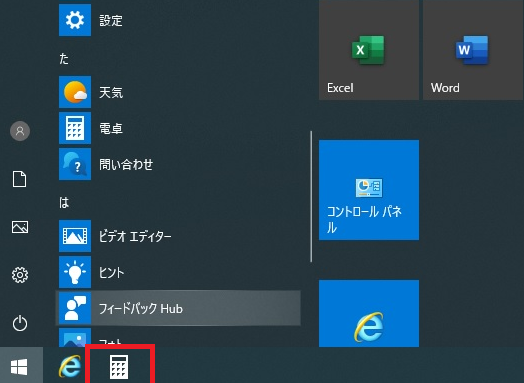Image resolution: width=524 pixels, height=383 pixels.
Task: Open Pictures from the Start sidebar
Action: pos(20,227)
